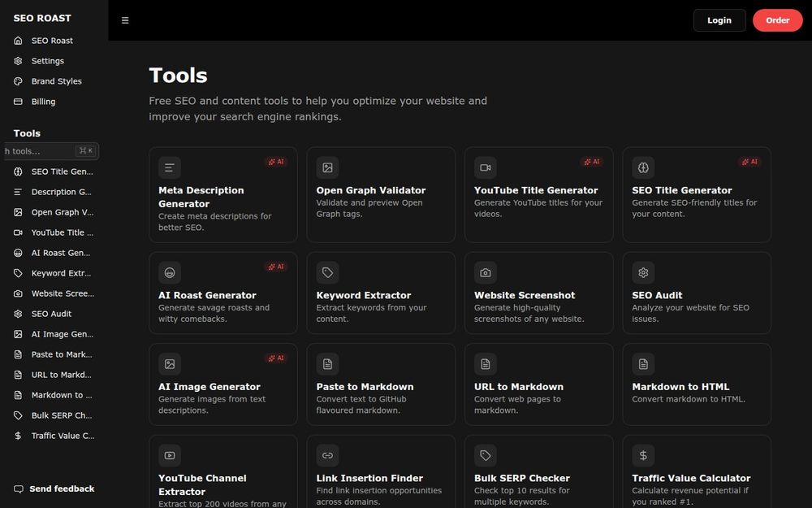The image size is (812, 508).
Task: Open Settings in the sidebar
Action: pyautogui.click(x=47, y=61)
